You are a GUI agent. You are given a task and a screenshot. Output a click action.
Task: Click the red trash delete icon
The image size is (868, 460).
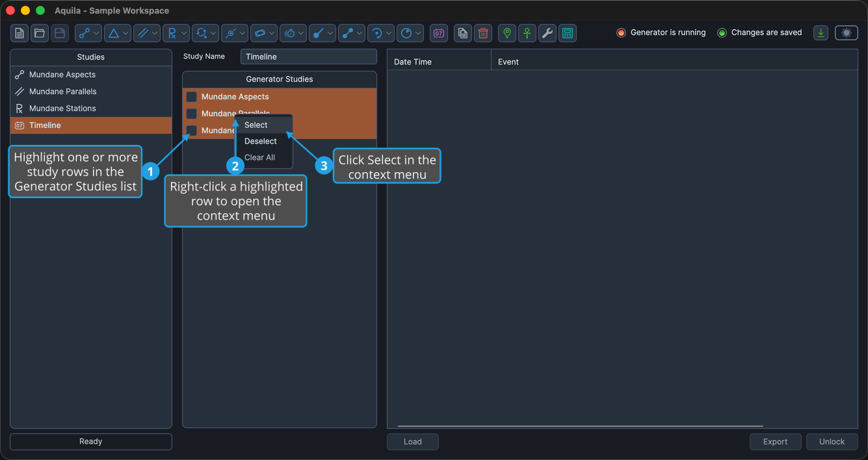483,33
